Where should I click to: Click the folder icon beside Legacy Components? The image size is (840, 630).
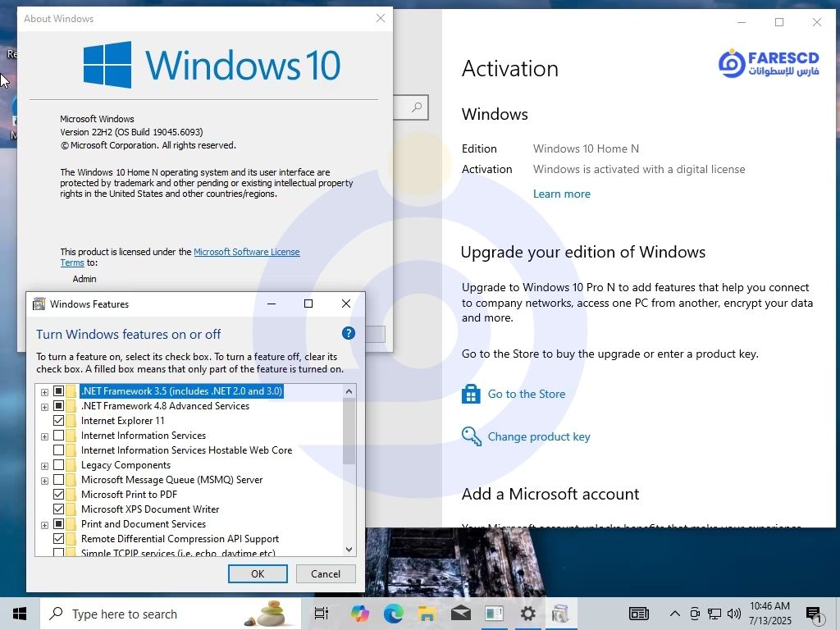coord(71,465)
